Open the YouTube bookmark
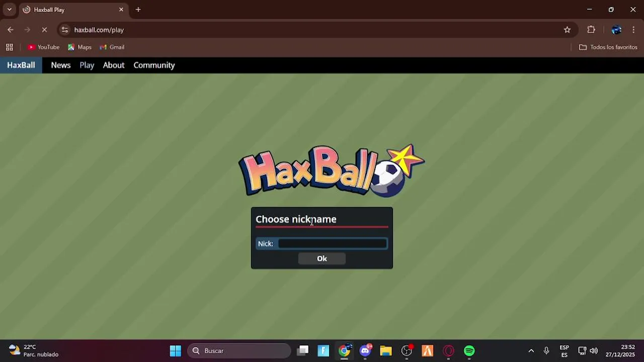This screenshot has width=644, height=362. [x=44, y=47]
